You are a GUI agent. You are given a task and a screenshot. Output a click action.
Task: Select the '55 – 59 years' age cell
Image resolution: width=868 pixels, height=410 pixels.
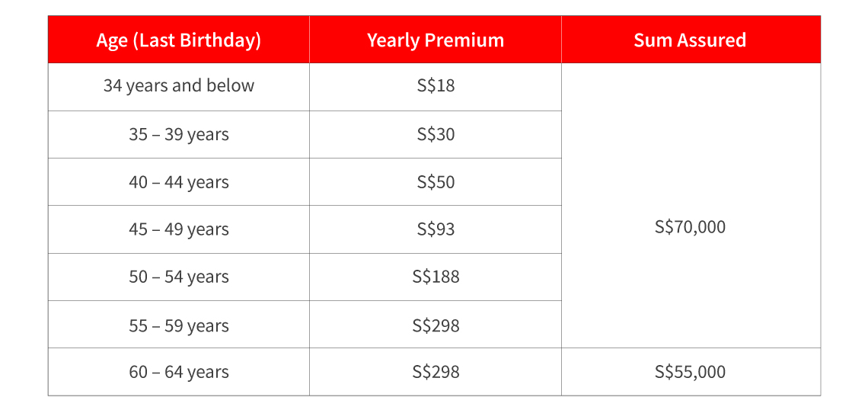pos(179,326)
